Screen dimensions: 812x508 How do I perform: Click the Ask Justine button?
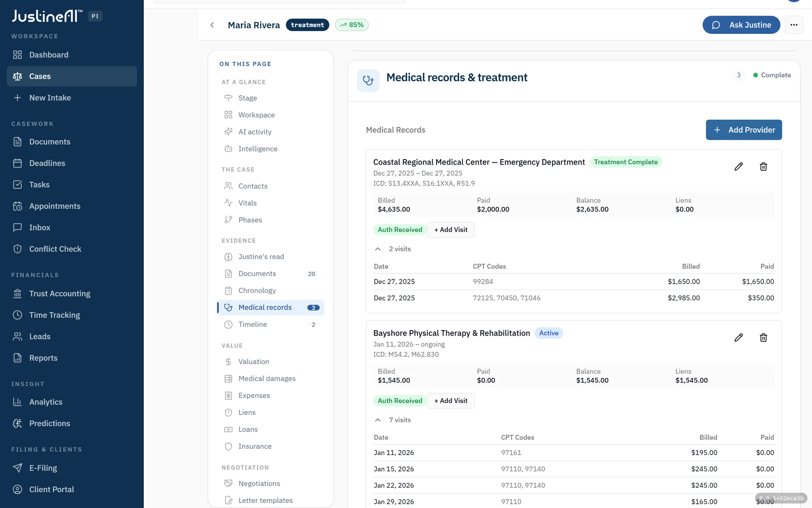point(741,25)
